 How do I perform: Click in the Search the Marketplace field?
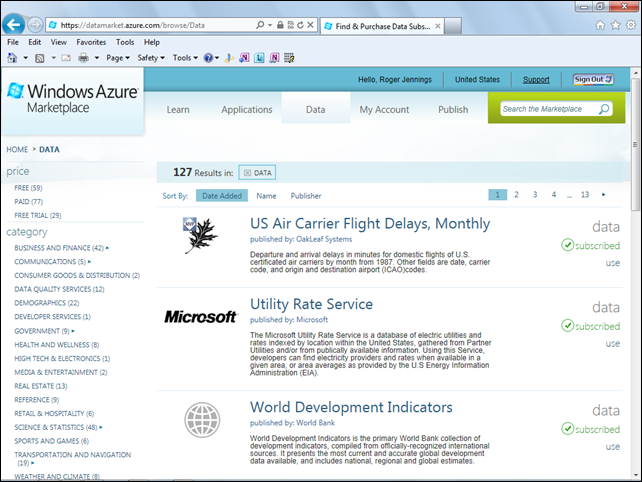pos(548,109)
